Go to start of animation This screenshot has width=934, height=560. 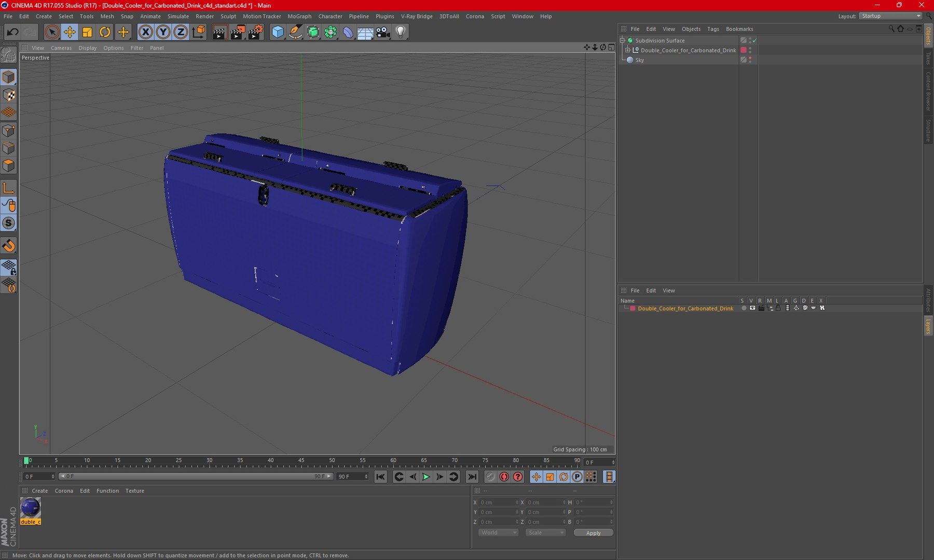click(380, 477)
